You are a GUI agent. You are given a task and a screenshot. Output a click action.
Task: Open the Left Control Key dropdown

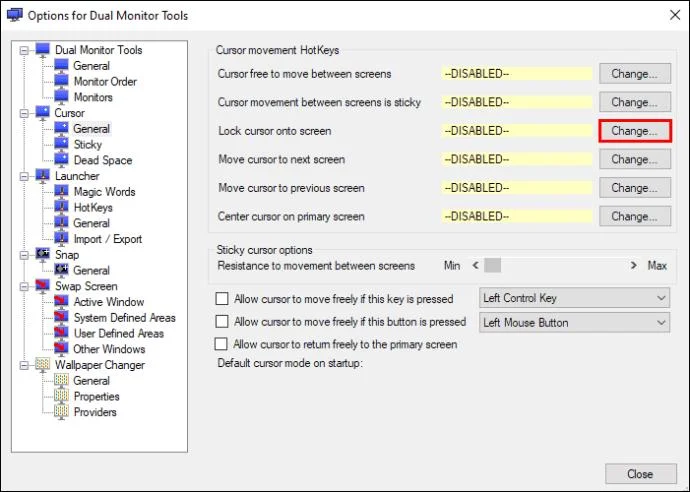(574, 298)
